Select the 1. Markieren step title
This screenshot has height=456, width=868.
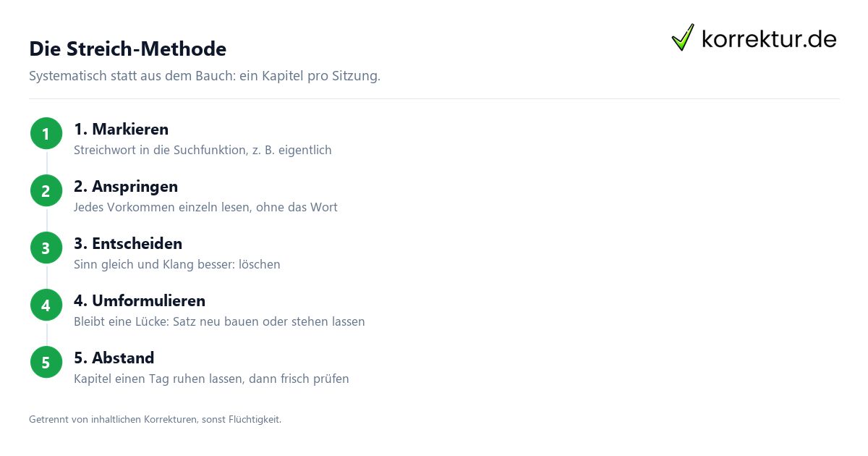[x=121, y=130]
